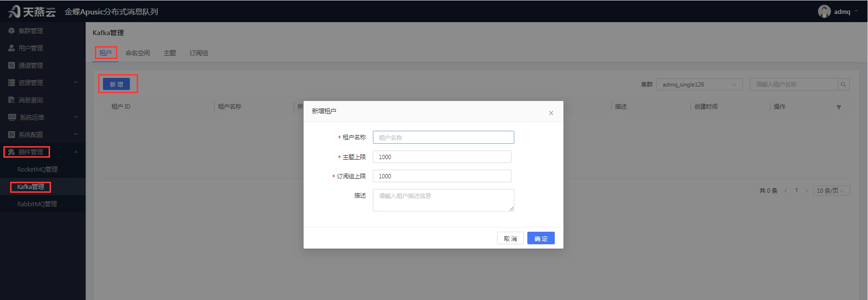Click the 通道管理 sidebar icon
The image size is (868, 300).
[x=12, y=65]
